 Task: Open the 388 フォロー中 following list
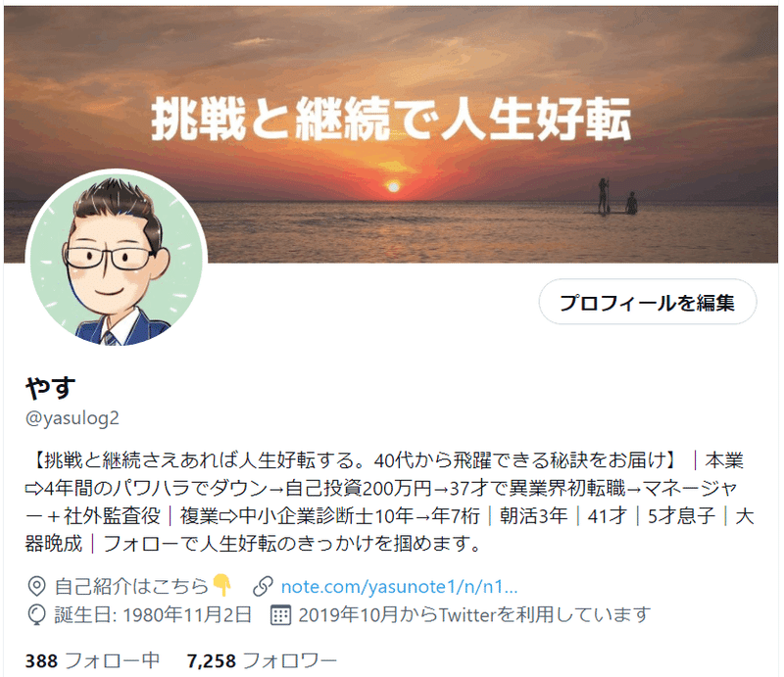click(92, 661)
